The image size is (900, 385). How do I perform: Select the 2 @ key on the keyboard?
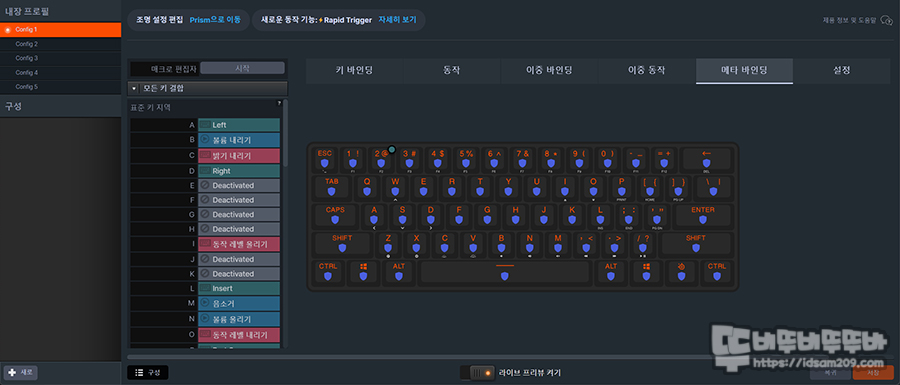(381, 159)
